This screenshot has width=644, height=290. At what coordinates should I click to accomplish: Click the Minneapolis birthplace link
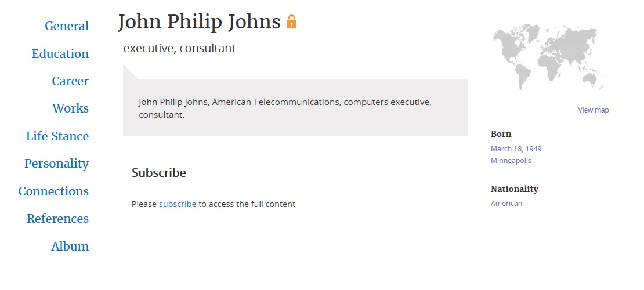pyautogui.click(x=511, y=160)
